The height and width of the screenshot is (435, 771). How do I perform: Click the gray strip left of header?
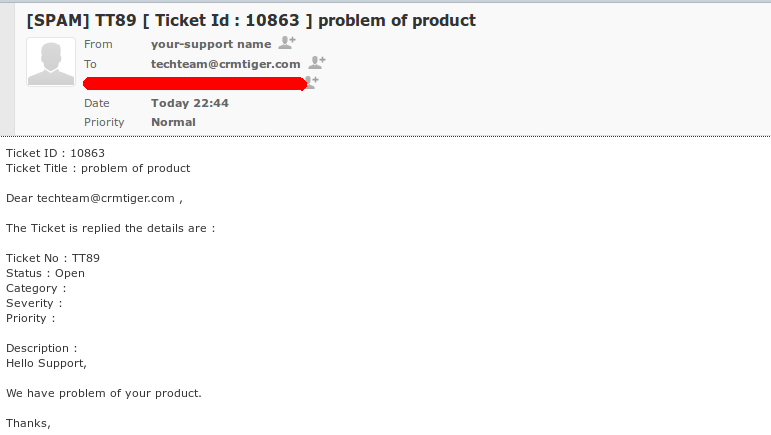[7, 69]
